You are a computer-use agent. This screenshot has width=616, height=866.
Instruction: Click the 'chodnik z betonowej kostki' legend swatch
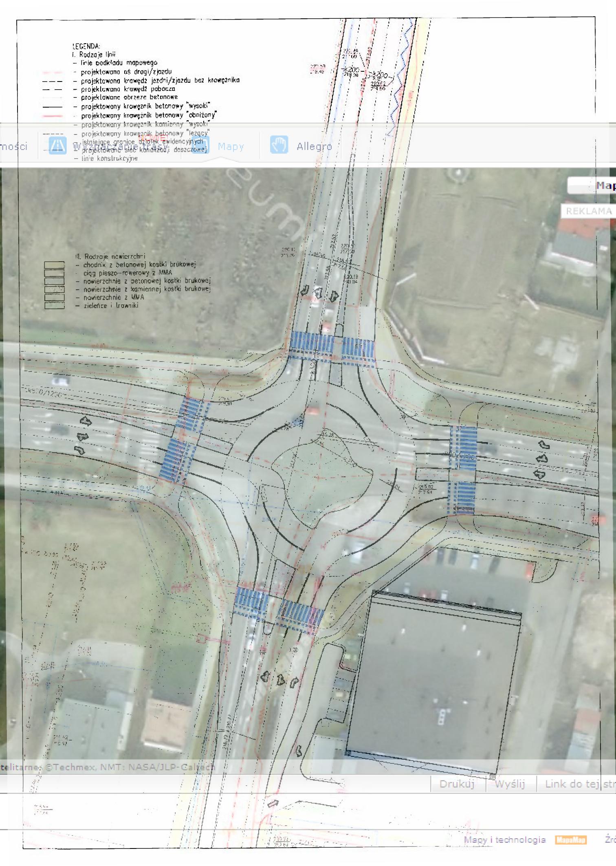tap(54, 265)
